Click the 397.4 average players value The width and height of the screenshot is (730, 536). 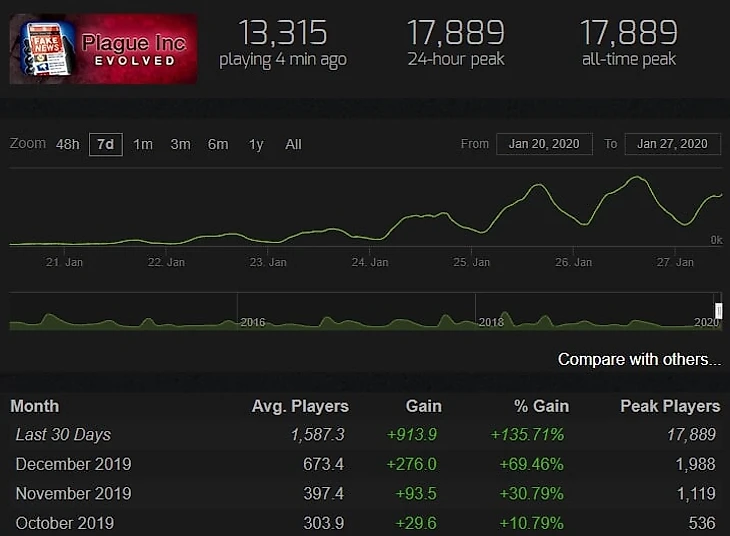pyautogui.click(x=324, y=494)
